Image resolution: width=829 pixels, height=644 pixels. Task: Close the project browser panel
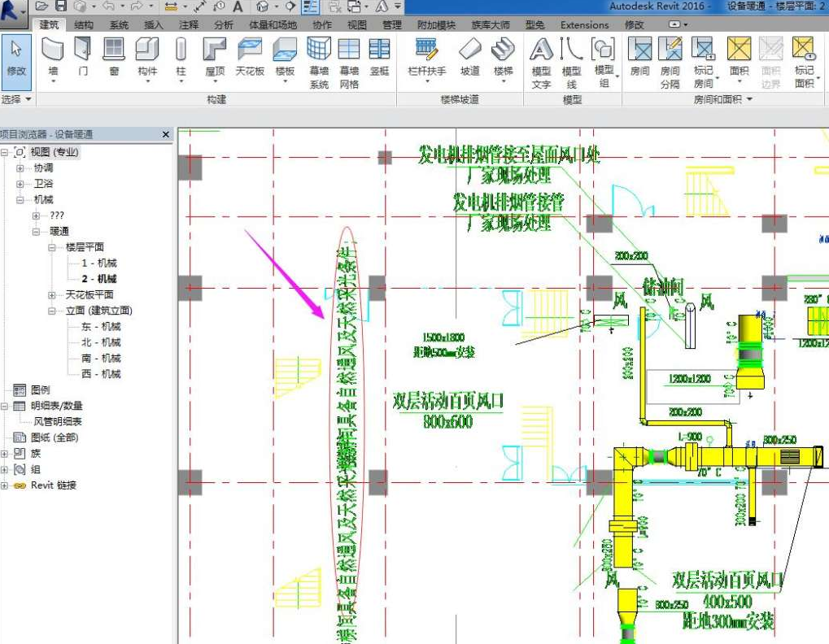click(x=166, y=134)
